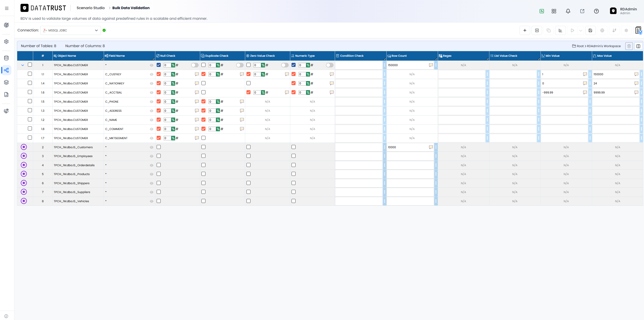
Task: Click the trash delete icon near workspace path
Action: pos(629,46)
